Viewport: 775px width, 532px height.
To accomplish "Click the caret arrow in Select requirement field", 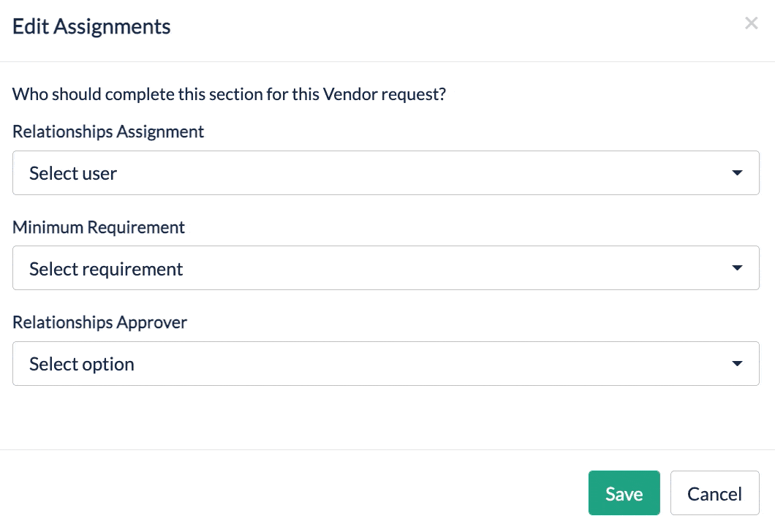I will (x=737, y=268).
